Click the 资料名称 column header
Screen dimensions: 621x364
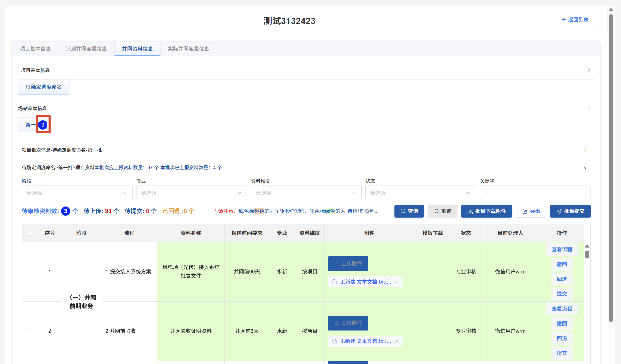[x=191, y=233]
